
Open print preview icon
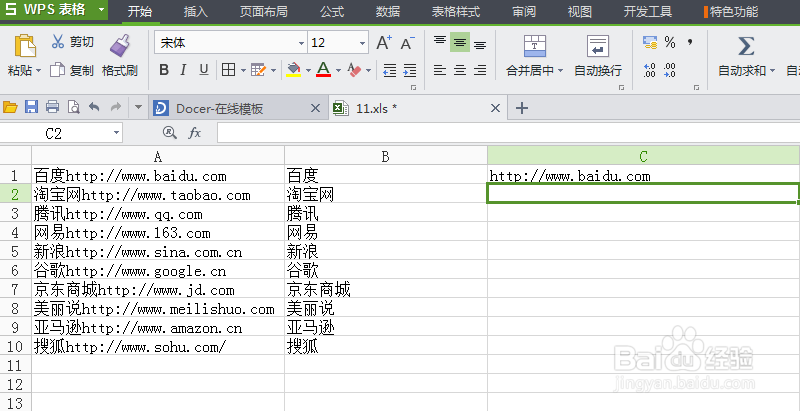[x=74, y=107]
